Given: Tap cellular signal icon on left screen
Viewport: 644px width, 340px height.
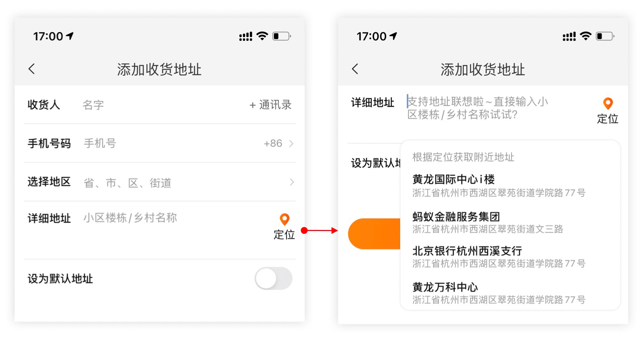Looking at the screenshot, I should (246, 37).
